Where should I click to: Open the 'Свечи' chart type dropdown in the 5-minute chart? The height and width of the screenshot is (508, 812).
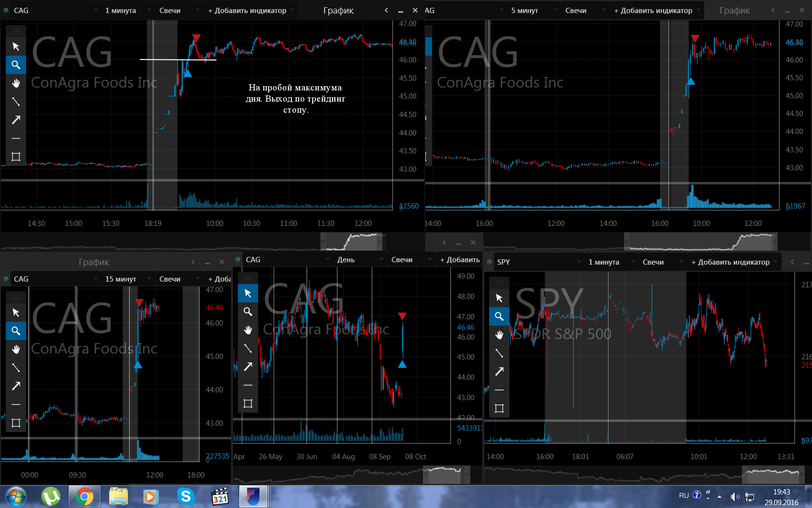[x=585, y=10]
